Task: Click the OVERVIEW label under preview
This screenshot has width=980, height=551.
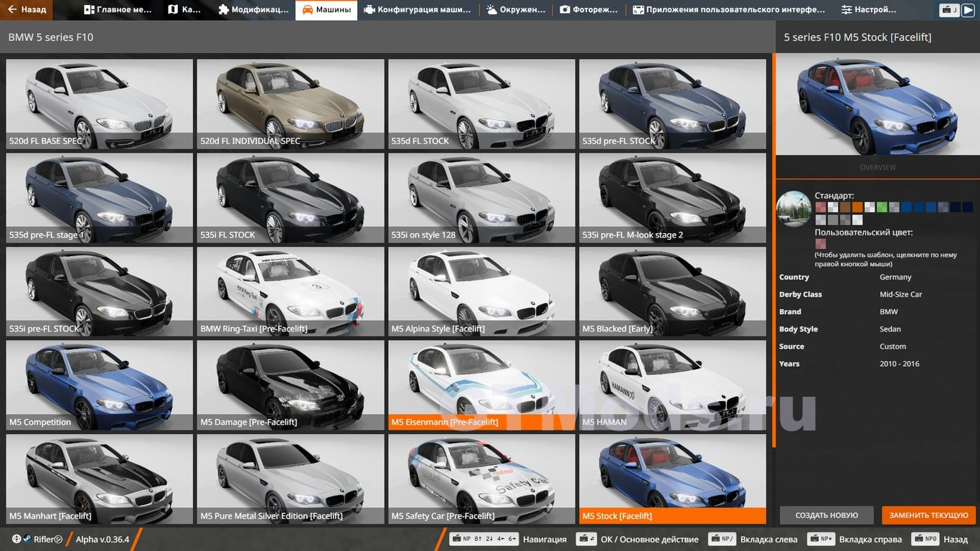Action: tap(877, 167)
